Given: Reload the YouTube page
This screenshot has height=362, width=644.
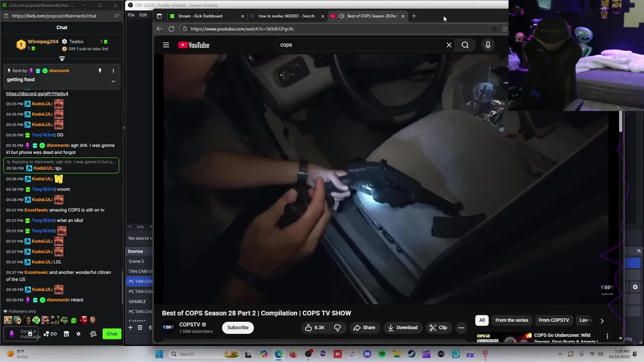Looking at the screenshot, I should (171, 29).
